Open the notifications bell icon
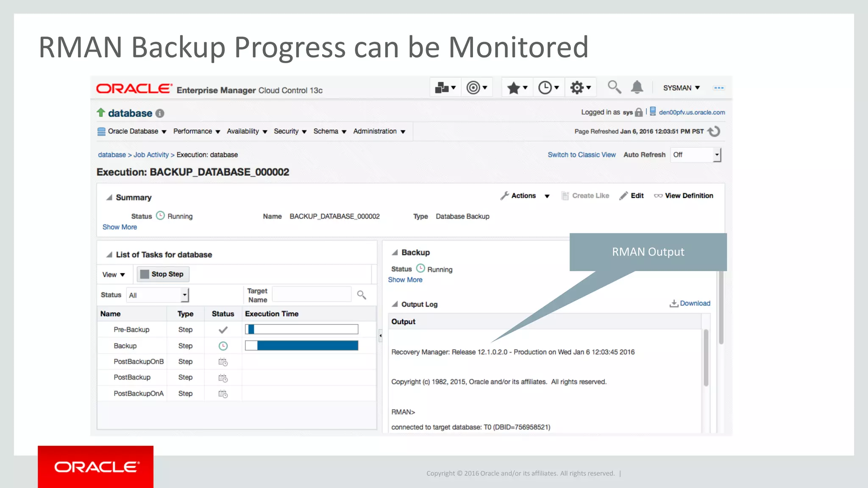 click(x=637, y=87)
